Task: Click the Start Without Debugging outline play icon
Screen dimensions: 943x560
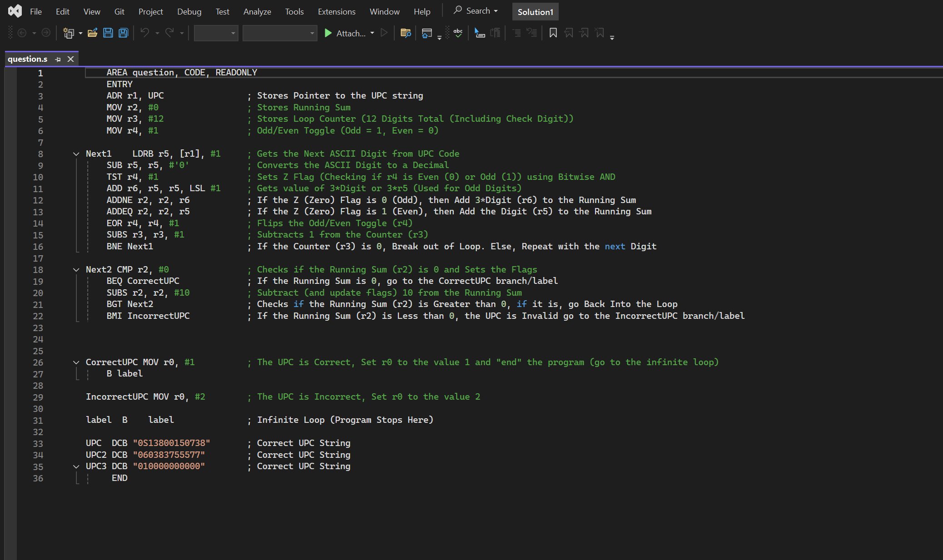Action: tap(384, 33)
